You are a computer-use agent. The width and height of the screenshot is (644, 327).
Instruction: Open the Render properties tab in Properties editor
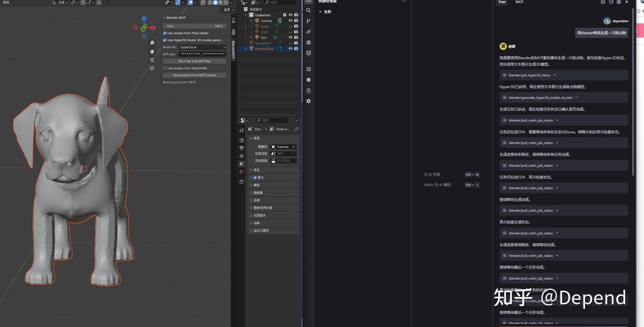(x=242, y=139)
